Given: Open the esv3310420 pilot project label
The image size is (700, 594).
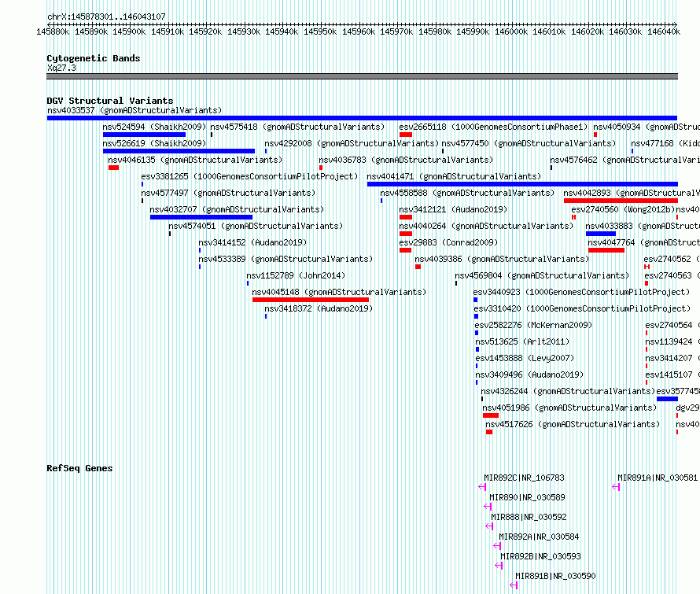Looking at the screenshot, I should coord(582,308).
